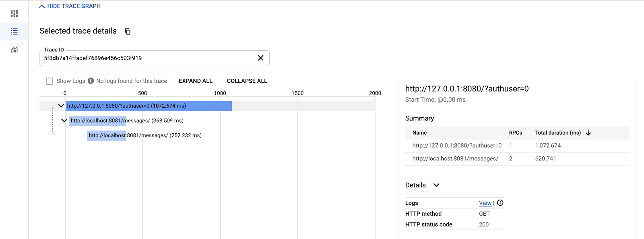Image resolution: width=644 pixels, height=239 pixels.
Task: Open the overview dashboard icon in sidebar
Action: pyautogui.click(x=14, y=13)
